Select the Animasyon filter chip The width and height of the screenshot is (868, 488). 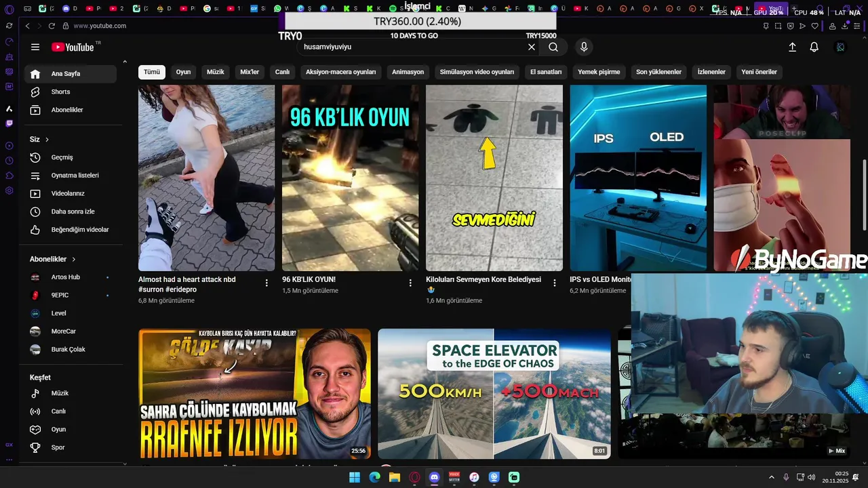[408, 72]
